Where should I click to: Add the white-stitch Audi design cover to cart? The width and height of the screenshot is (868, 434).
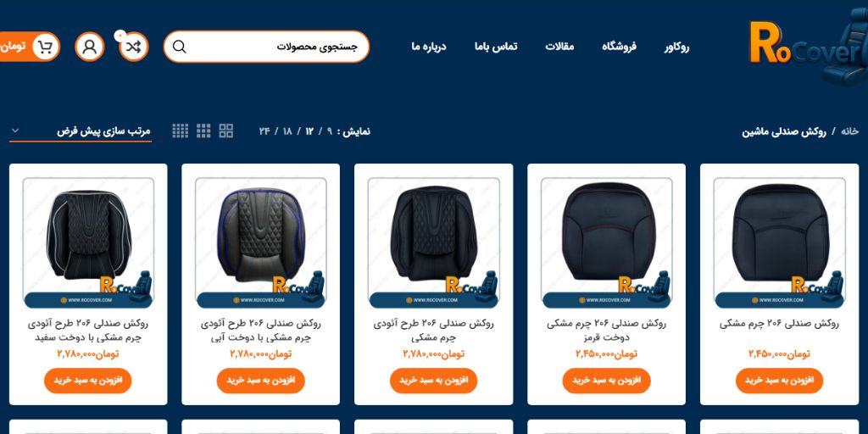coord(88,381)
